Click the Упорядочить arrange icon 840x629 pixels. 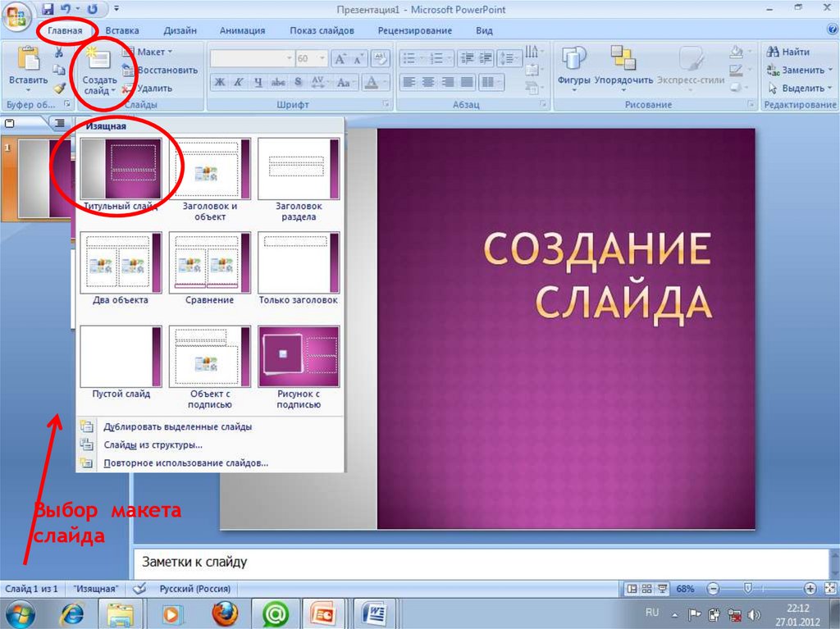[623, 59]
